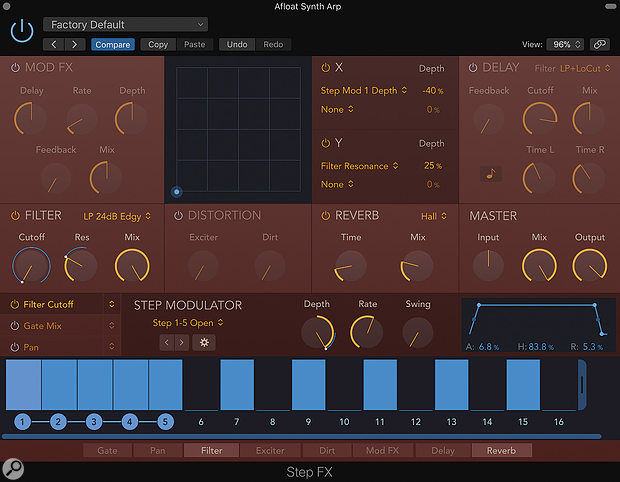This screenshot has height=482, width=620.
Task: Open the Factory Default preset menu
Action: pos(125,25)
